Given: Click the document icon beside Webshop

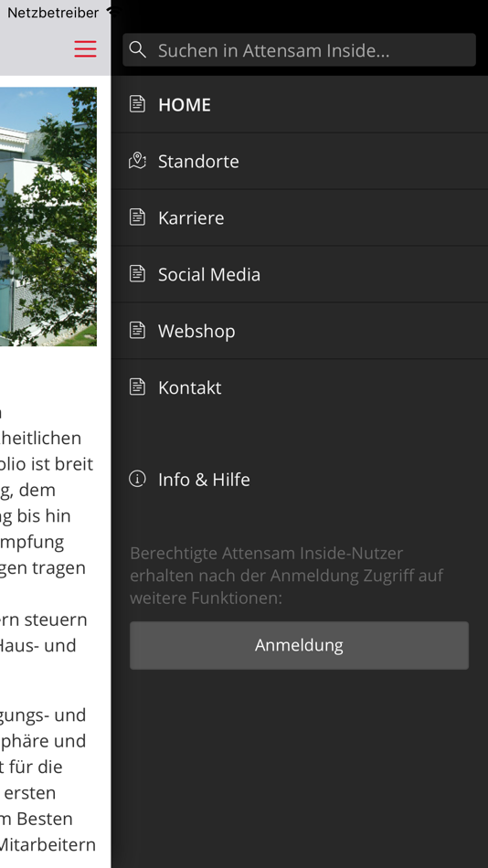Looking at the screenshot, I should 137,330.
